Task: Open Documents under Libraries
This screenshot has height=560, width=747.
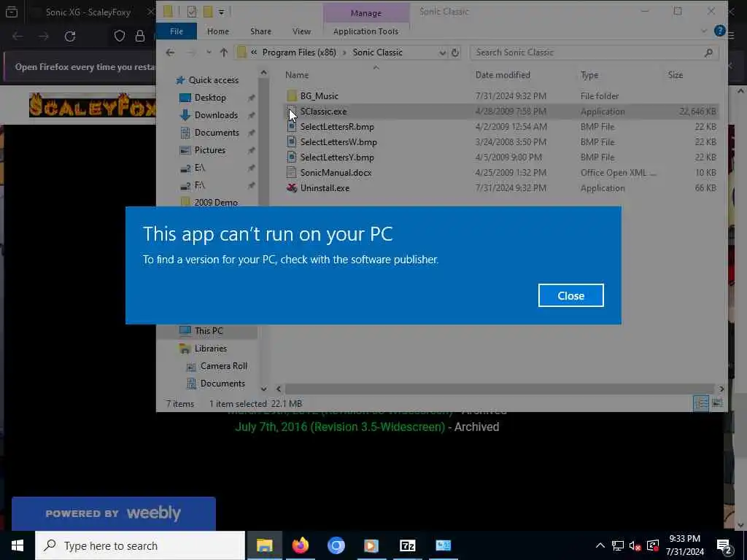Action: [222, 384]
